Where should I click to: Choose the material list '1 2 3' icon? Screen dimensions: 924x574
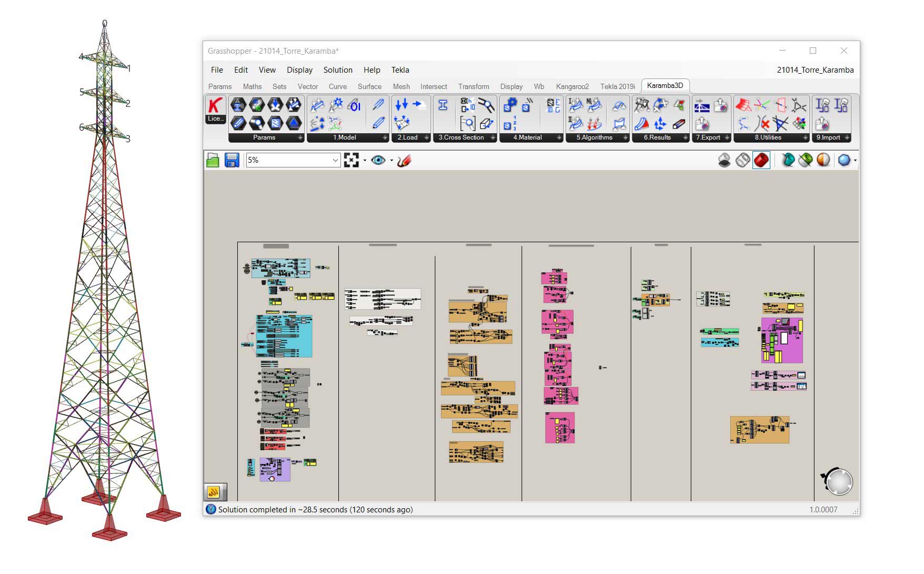(x=510, y=123)
